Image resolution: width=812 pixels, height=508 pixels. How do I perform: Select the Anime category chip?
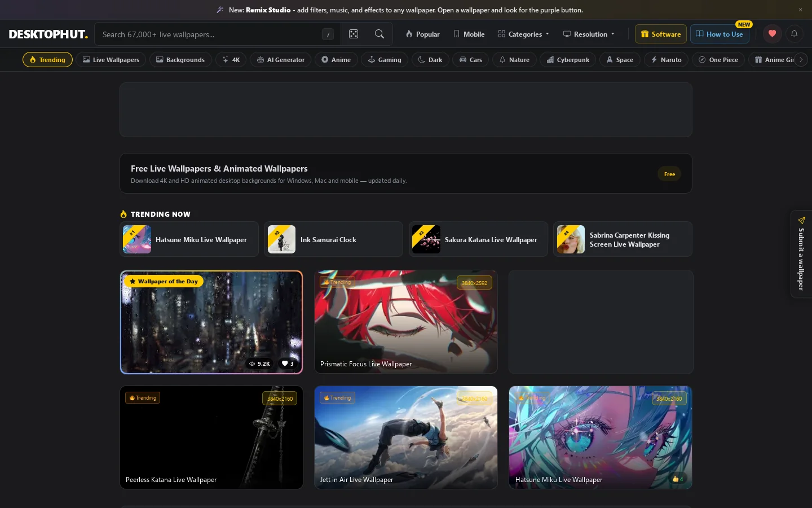[336, 60]
